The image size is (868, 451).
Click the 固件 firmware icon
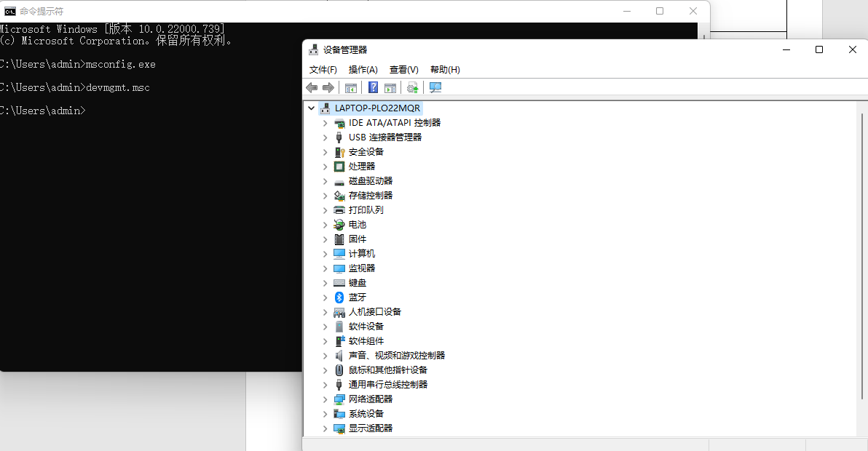(x=339, y=239)
